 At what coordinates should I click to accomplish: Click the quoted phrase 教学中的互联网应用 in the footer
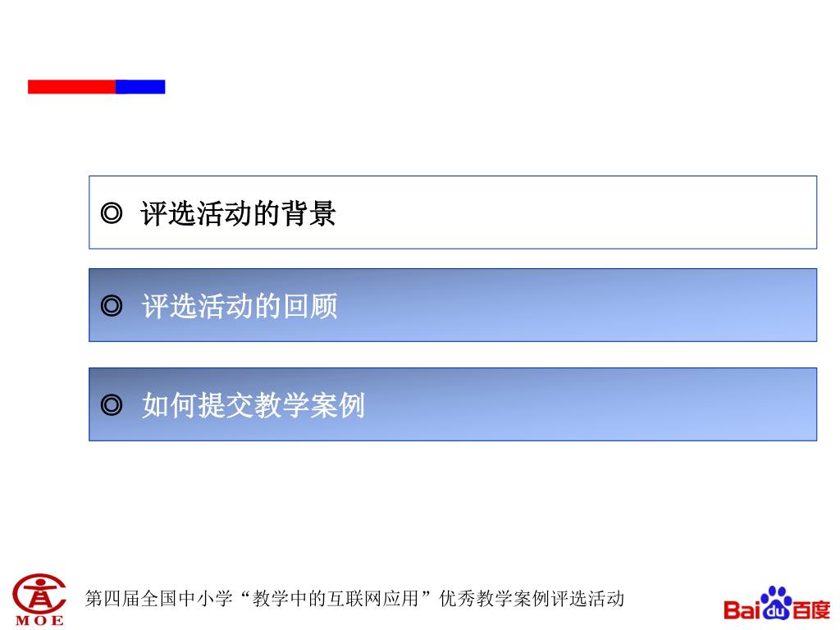(336, 598)
